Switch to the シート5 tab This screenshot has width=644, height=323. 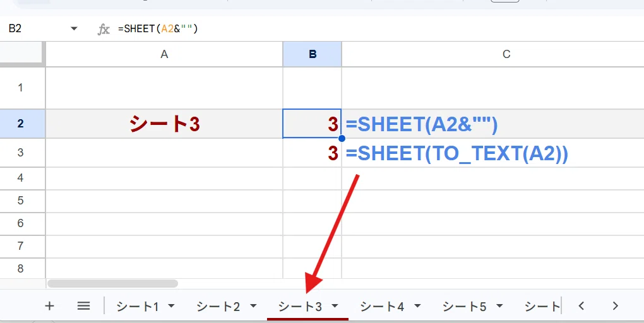[464, 306]
